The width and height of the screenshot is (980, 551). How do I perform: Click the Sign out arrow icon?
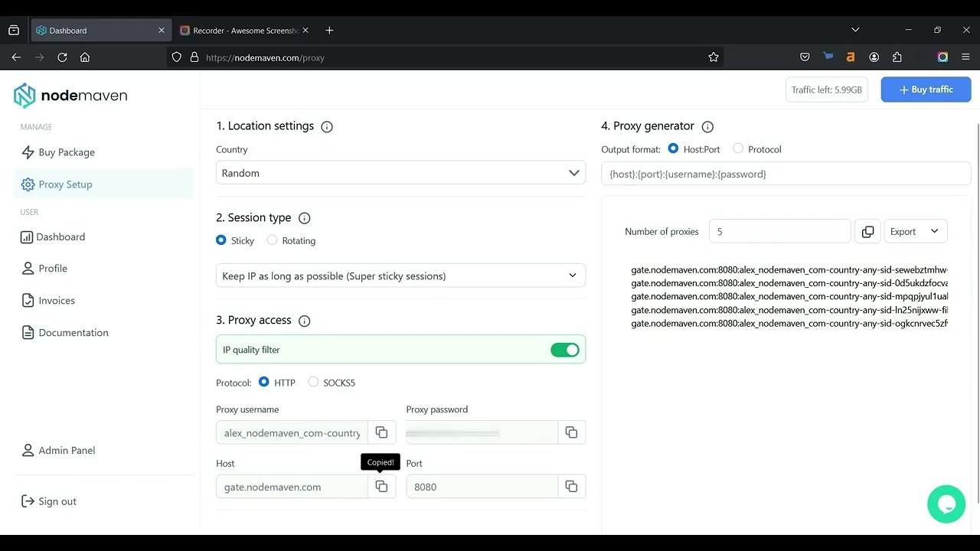pos(28,502)
